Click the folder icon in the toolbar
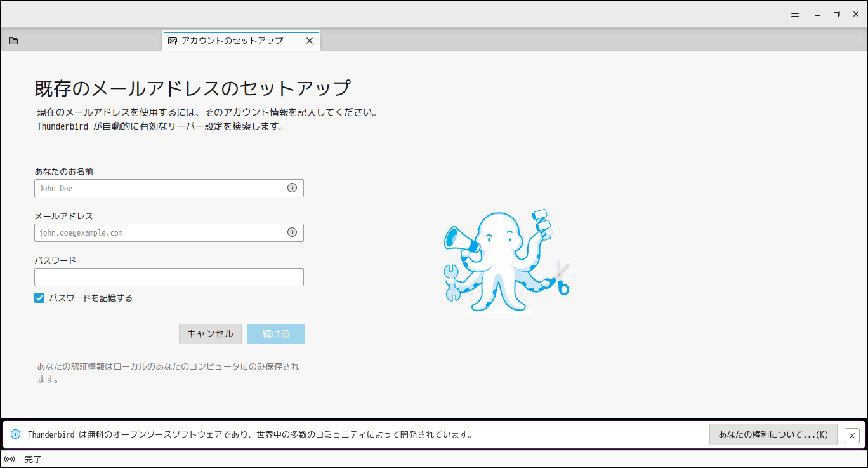The height and width of the screenshot is (468, 868). pos(13,40)
